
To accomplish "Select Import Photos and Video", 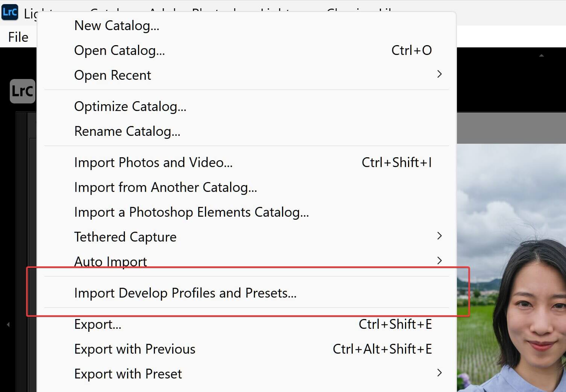I will point(153,162).
